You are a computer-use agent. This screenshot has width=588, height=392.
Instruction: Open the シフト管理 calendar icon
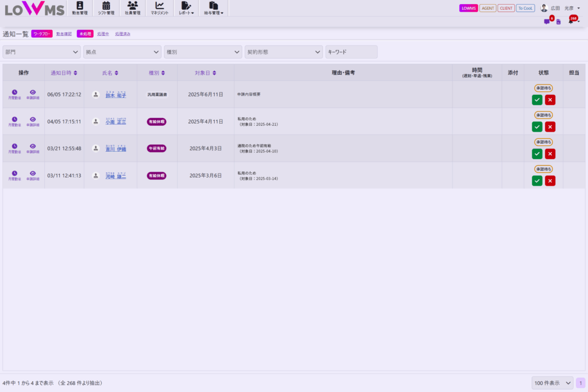pos(106,8)
